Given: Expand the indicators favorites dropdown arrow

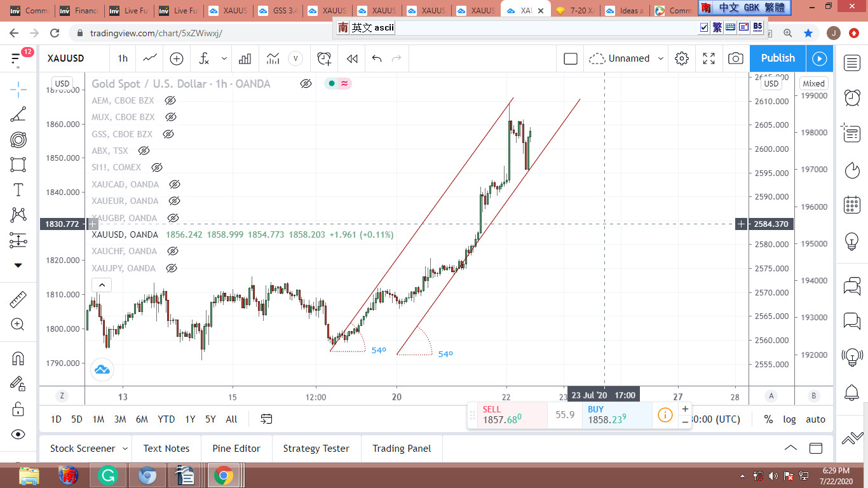Looking at the screenshot, I should 224,58.
